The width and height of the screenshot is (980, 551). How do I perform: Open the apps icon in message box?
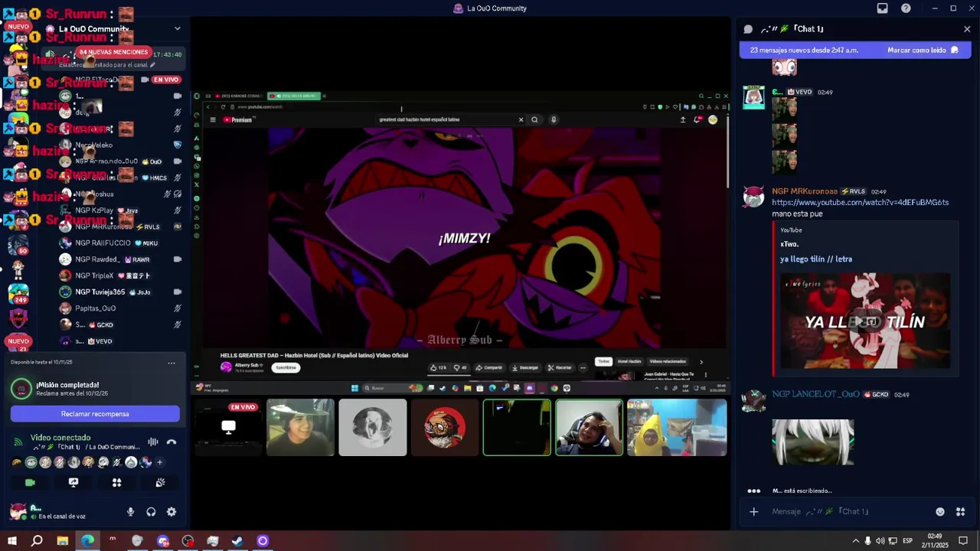pos(961,512)
